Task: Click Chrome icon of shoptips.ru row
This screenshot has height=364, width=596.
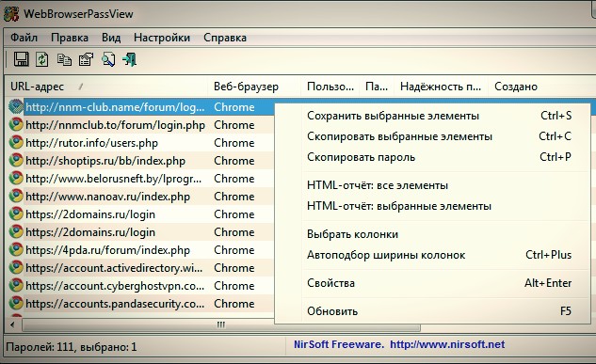Action: 16,161
